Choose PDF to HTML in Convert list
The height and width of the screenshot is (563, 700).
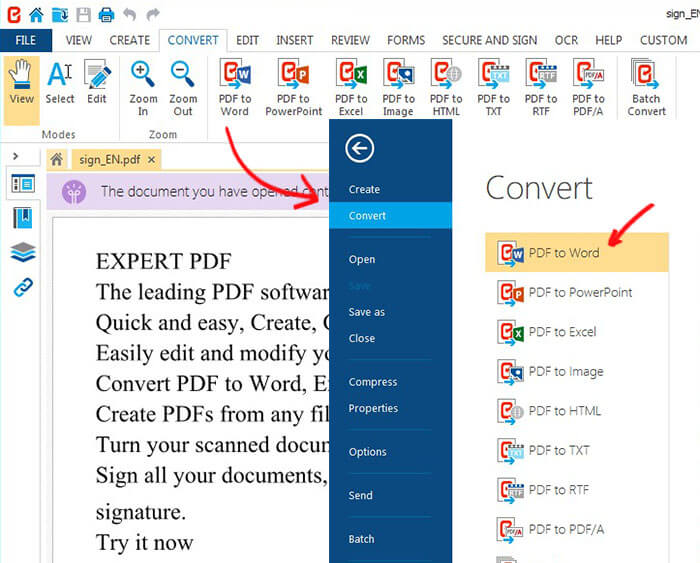point(563,411)
